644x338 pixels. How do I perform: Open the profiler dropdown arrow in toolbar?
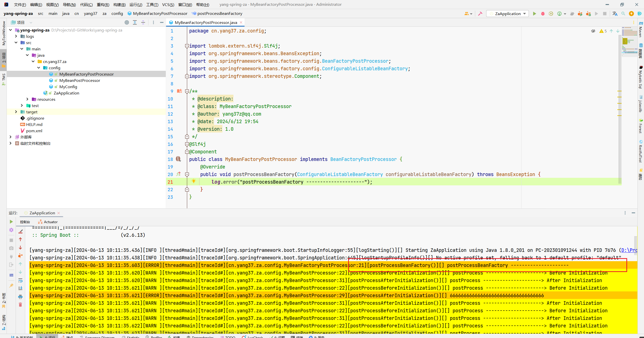[565, 14]
